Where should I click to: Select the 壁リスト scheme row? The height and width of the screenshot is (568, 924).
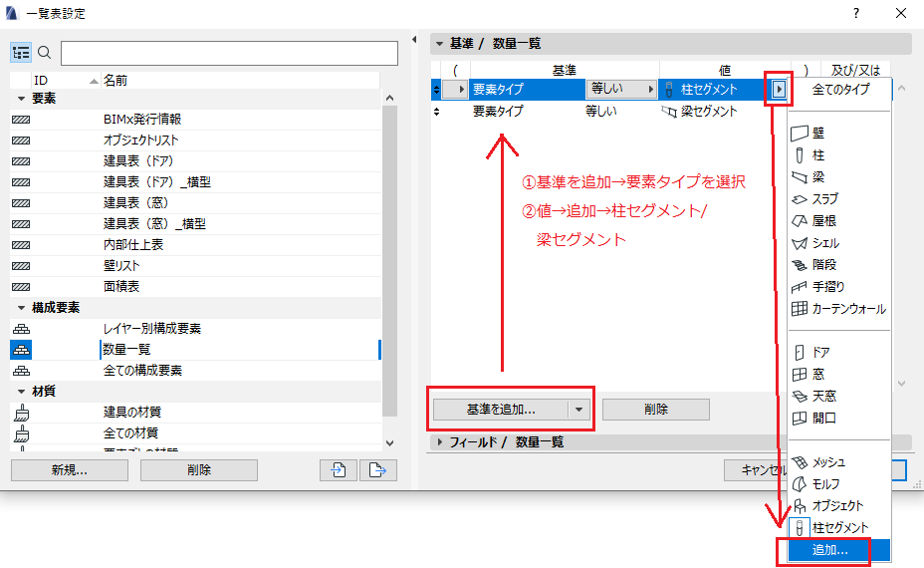(x=195, y=266)
